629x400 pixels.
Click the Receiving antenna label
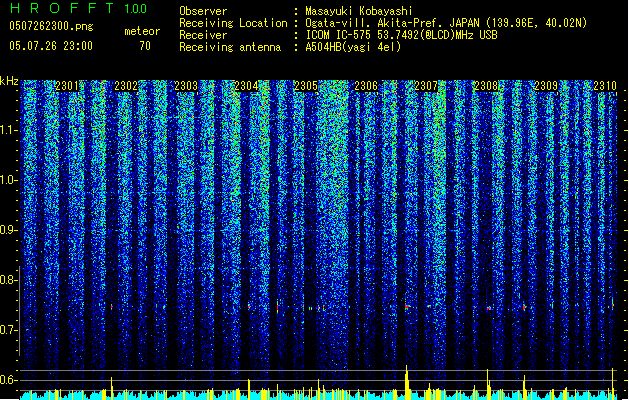230,47
